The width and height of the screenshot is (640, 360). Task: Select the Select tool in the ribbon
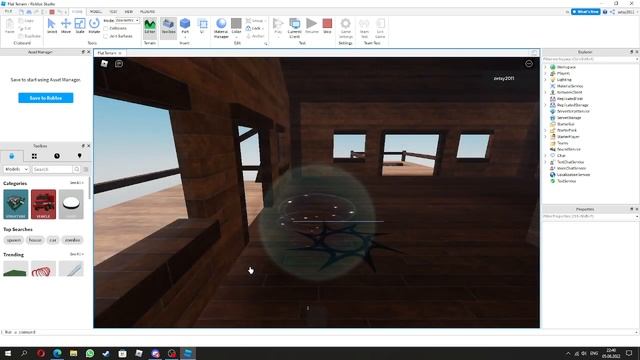pos(52,27)
